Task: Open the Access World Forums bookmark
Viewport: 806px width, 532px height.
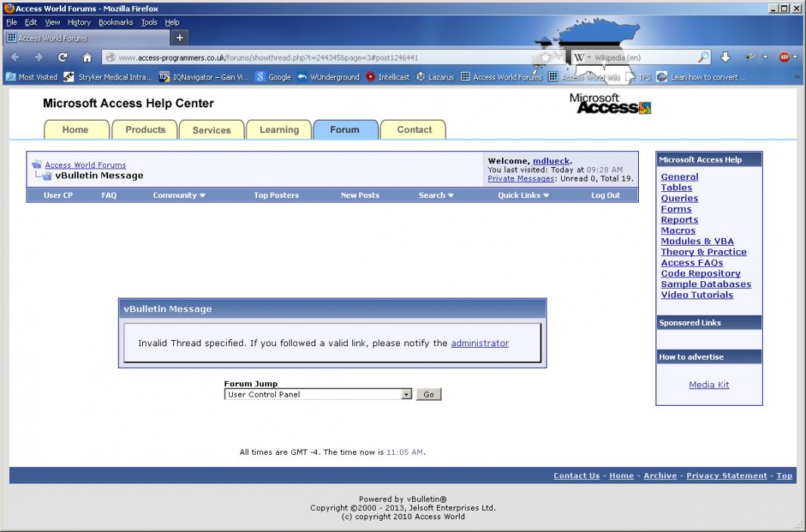Action: click(501, 77)
